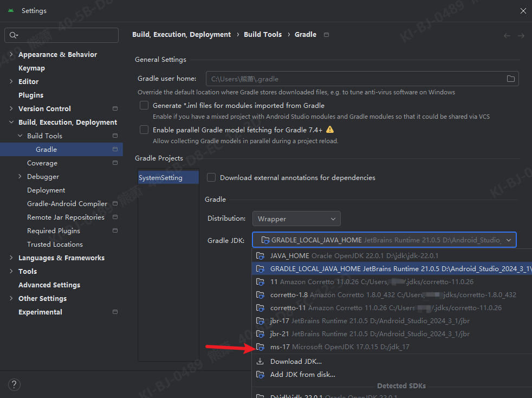This screenshot has width=532, height=398.
Task: Check Download external annotations for dependencies
Action: click(x=211, y=177)
